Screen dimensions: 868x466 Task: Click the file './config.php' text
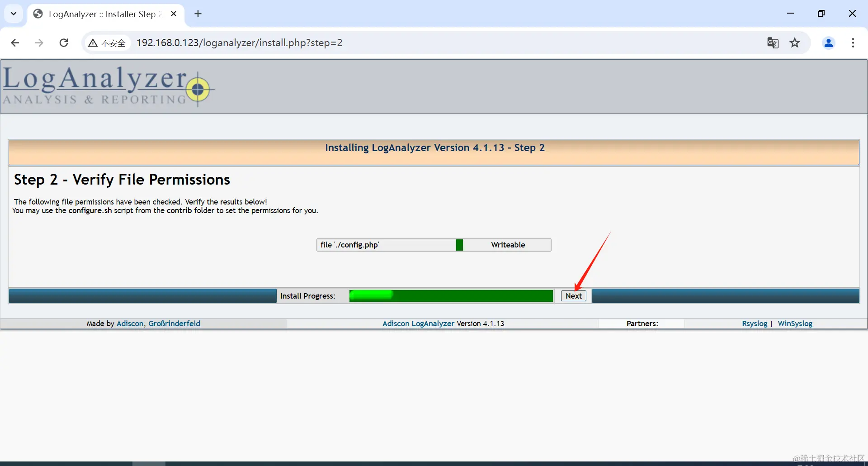pyautogui.click(x=349, y=245)
